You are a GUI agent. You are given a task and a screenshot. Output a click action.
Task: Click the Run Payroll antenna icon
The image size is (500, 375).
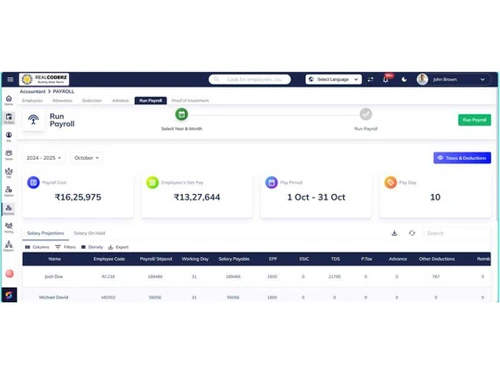(x=33, y=120)
